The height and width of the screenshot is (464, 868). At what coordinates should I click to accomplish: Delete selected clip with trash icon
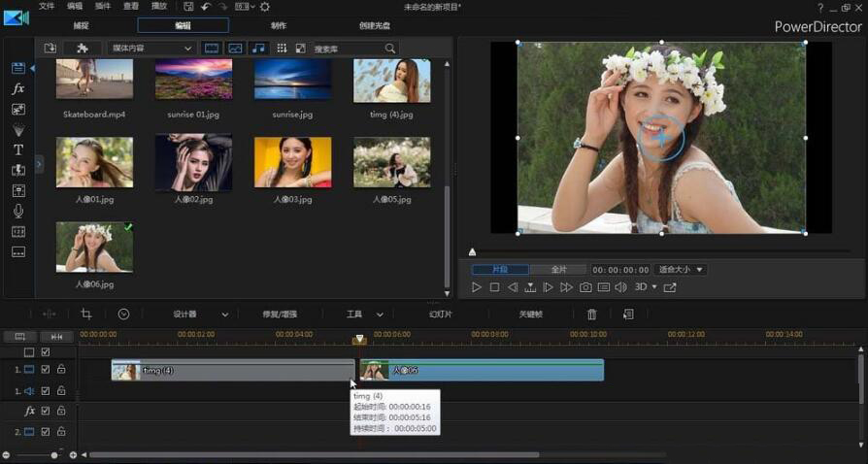[592, 315]
